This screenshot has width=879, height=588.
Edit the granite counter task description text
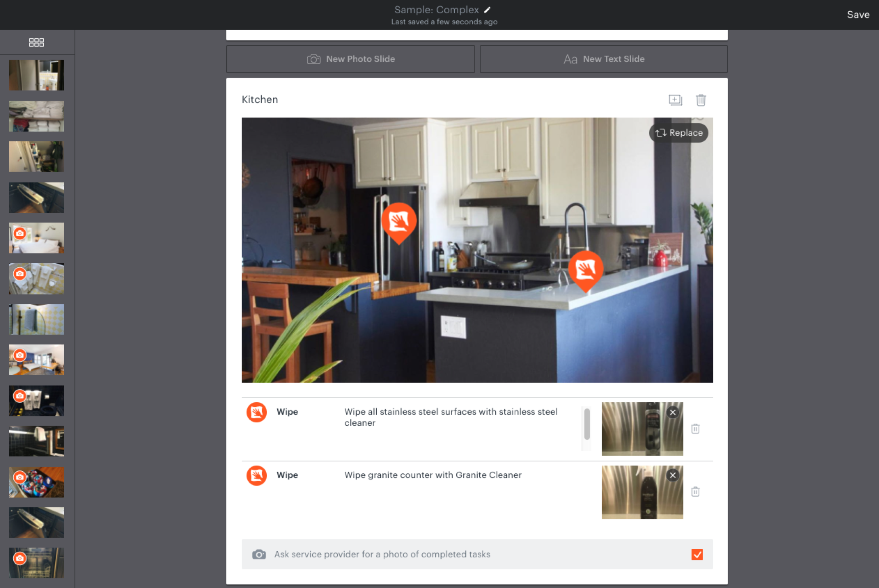click(432, 475)
